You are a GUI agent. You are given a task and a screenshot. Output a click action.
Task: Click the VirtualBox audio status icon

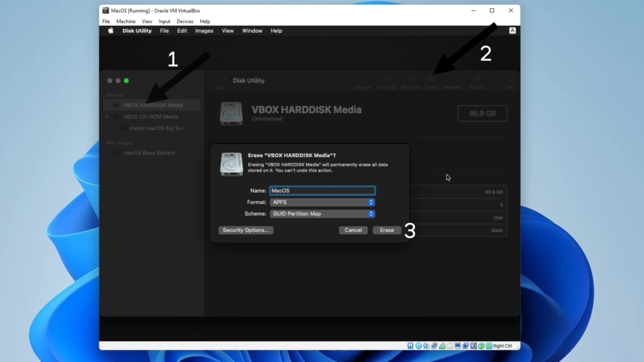click(x=426, y=346)
